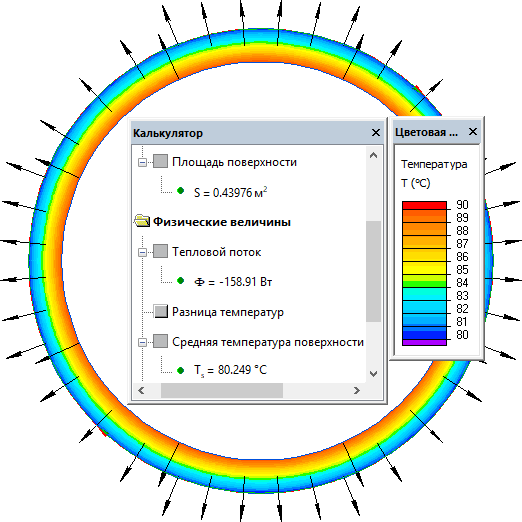Click the horizontal scrollbar right arrow
This screenshot has height=522, width=522.
click(x=357, y=390)
